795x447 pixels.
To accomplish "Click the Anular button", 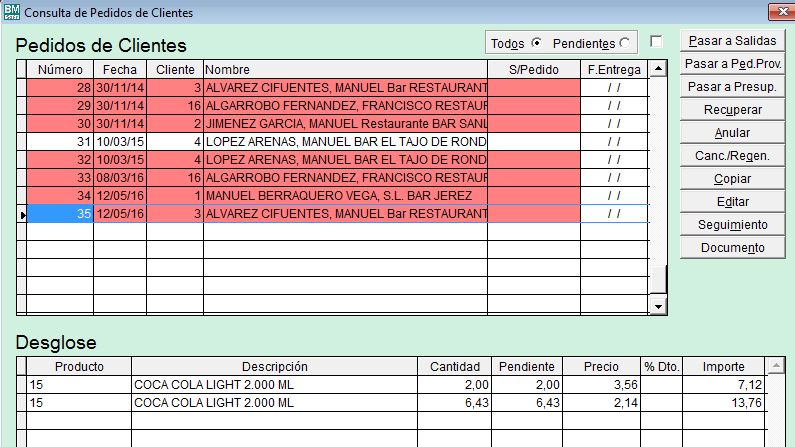I will 733,133.
